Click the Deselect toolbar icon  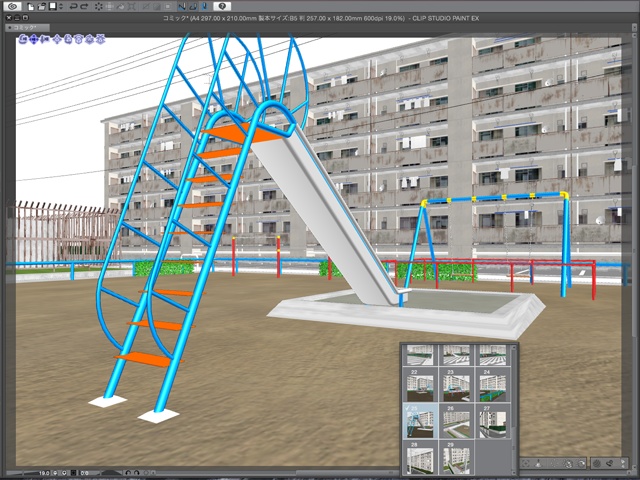coord(146,7)
